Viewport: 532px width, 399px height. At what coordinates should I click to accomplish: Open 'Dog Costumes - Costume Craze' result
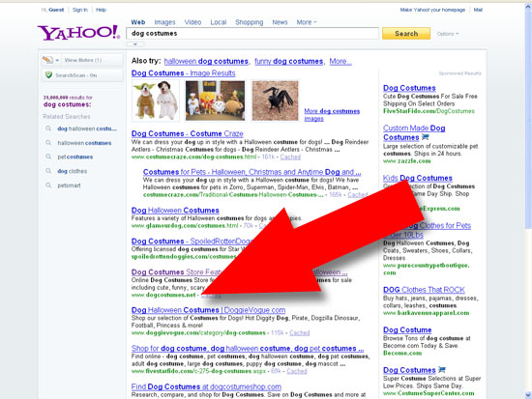(188, 133)
